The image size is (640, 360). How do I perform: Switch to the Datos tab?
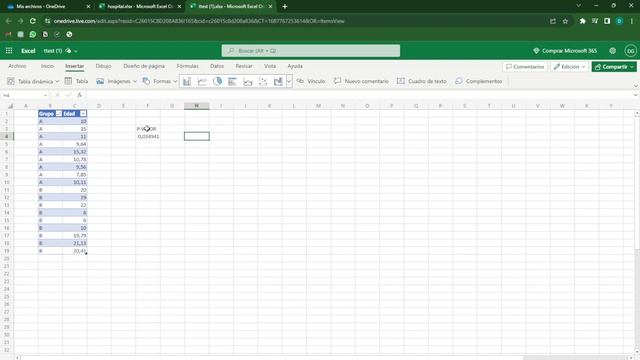(217, 66)
